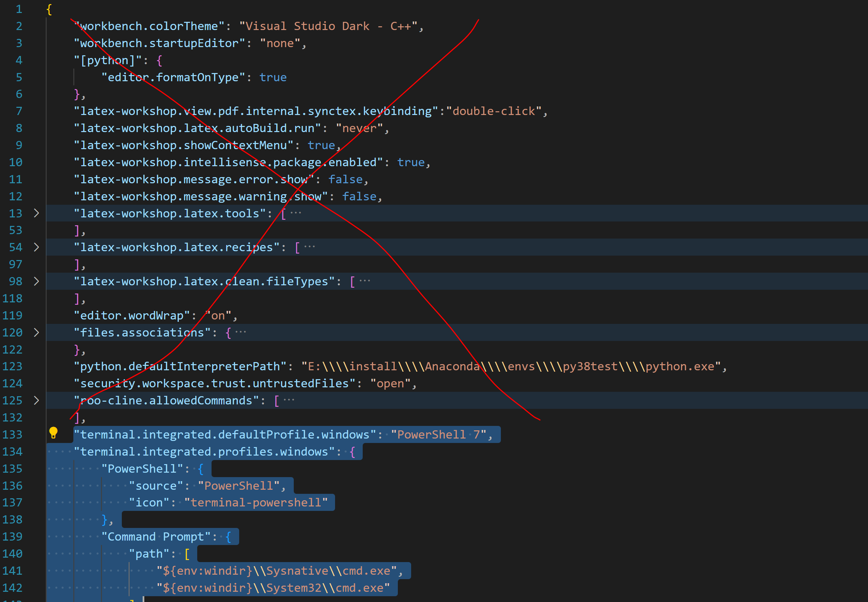Click ellipsis beside files.associations brace
The image size is (868, 602).
point(241,332)
